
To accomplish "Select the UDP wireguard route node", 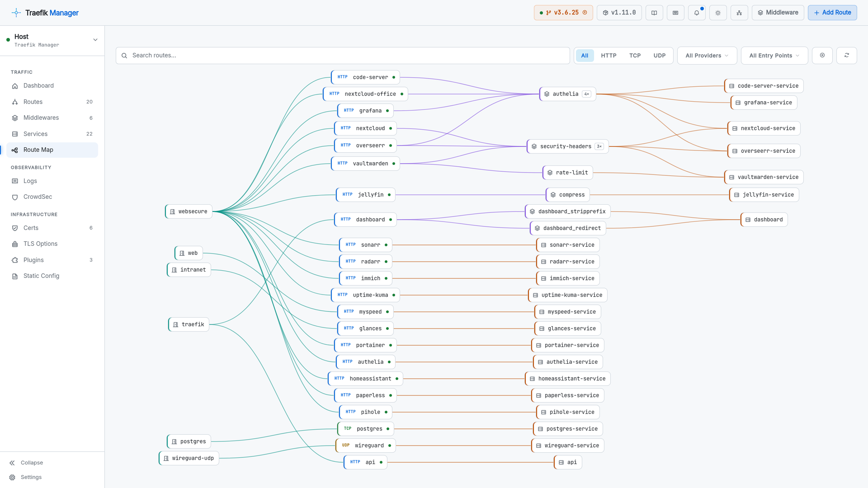I will point(365,446).
